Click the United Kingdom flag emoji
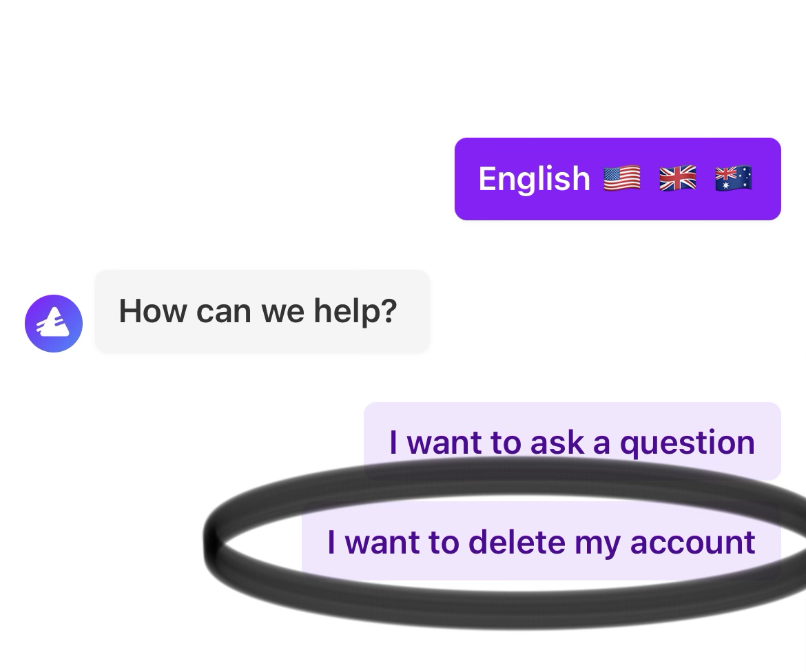This screenshot has width=806, height=672. tap(677, 178)
